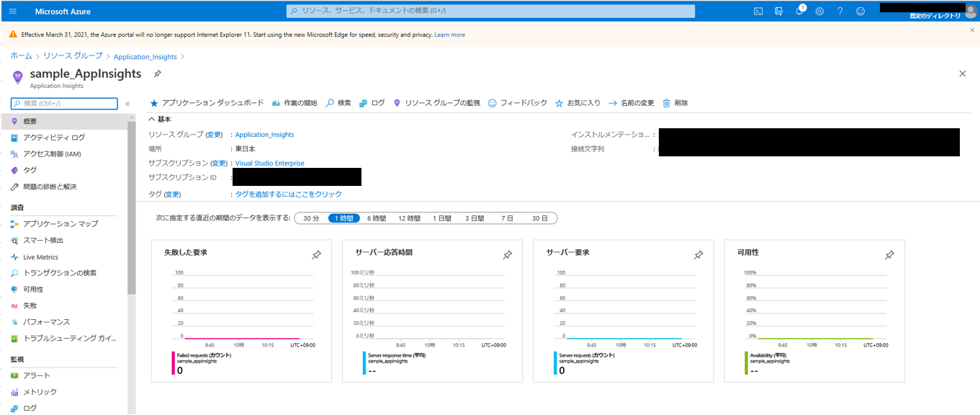Collapse the 基本 essentials section

(160, 119)
